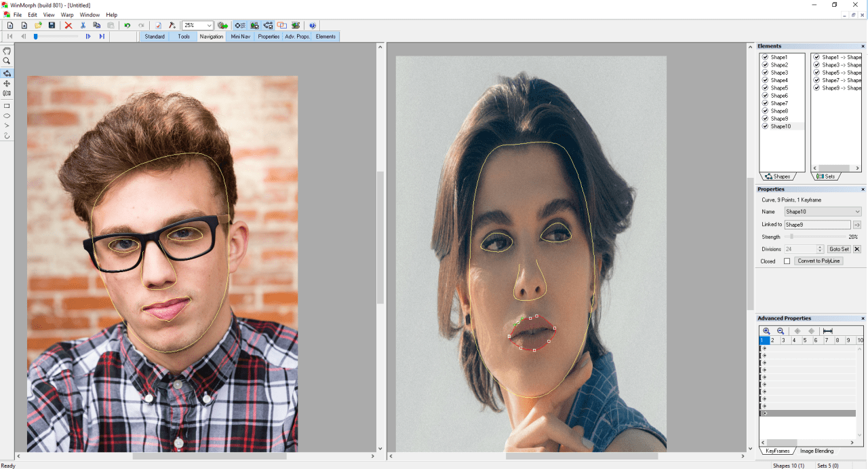Select the Hand pan tool
Screen dimensions: 868x469
point(7,51)
